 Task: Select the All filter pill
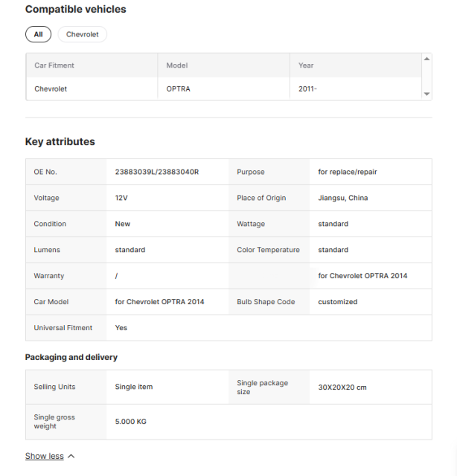(x=38, y=35)
